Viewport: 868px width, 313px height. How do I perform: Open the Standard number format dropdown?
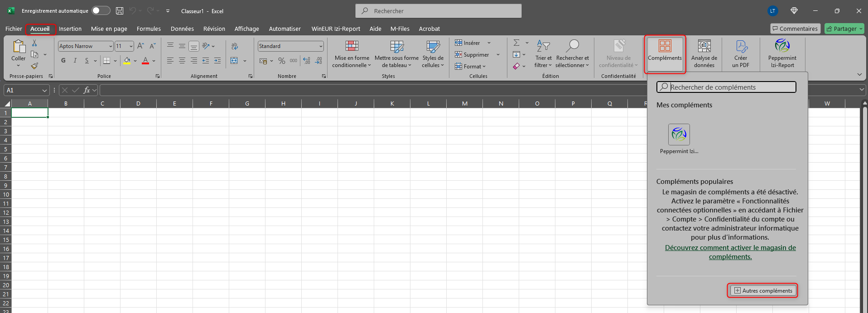click(321, 46)
